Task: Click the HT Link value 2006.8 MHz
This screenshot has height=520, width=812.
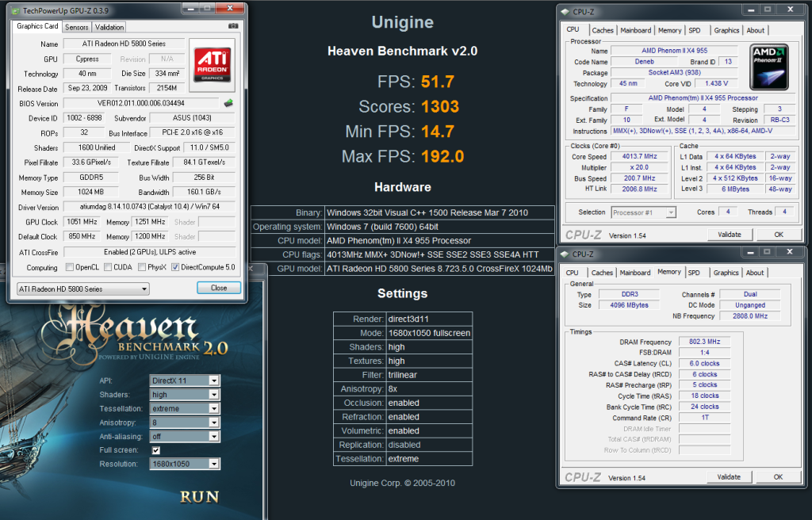Action: (x=640, y=189)
